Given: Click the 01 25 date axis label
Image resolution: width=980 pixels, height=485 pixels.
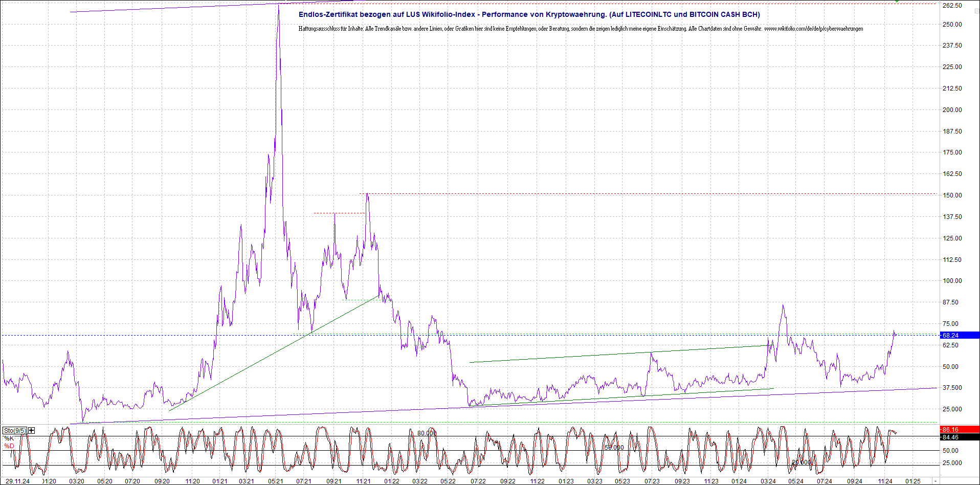Looking at the screenshot, I should [913, 481].
